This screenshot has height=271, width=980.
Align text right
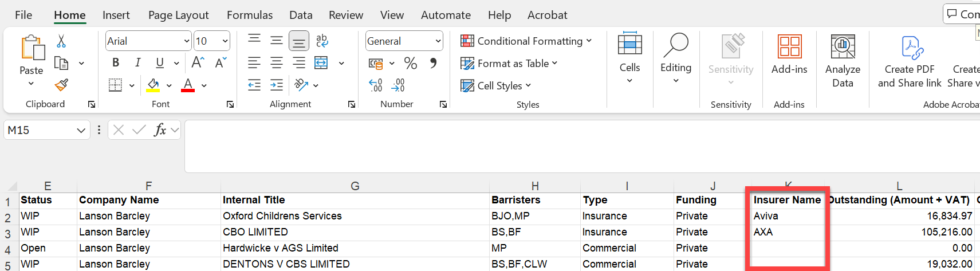tap(299, 63)
